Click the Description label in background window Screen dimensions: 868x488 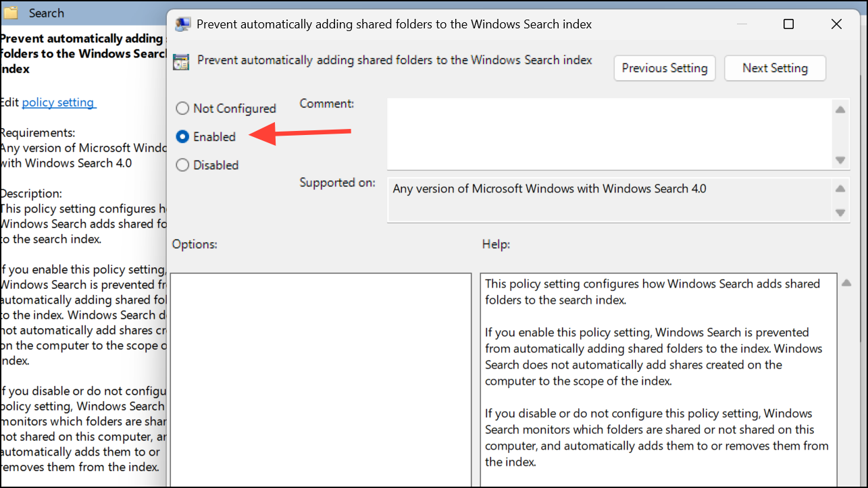click(x=31, y=194)
